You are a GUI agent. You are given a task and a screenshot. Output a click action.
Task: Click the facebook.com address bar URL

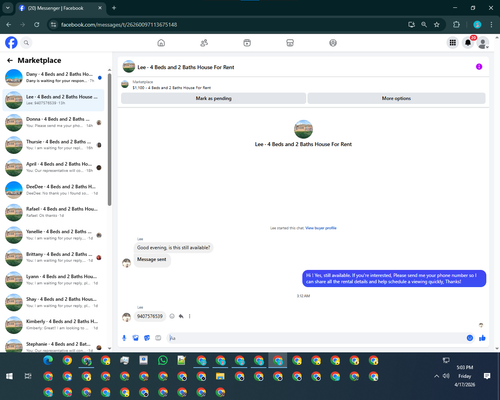pos(119,25)
